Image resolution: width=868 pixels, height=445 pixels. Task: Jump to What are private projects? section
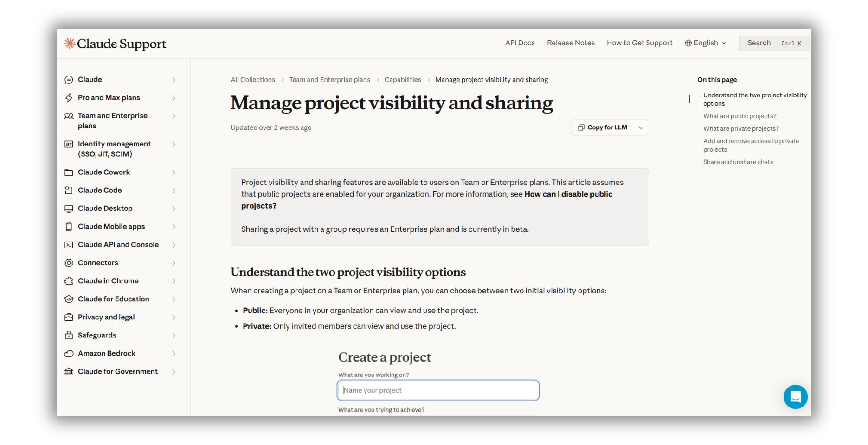point(741,129)
